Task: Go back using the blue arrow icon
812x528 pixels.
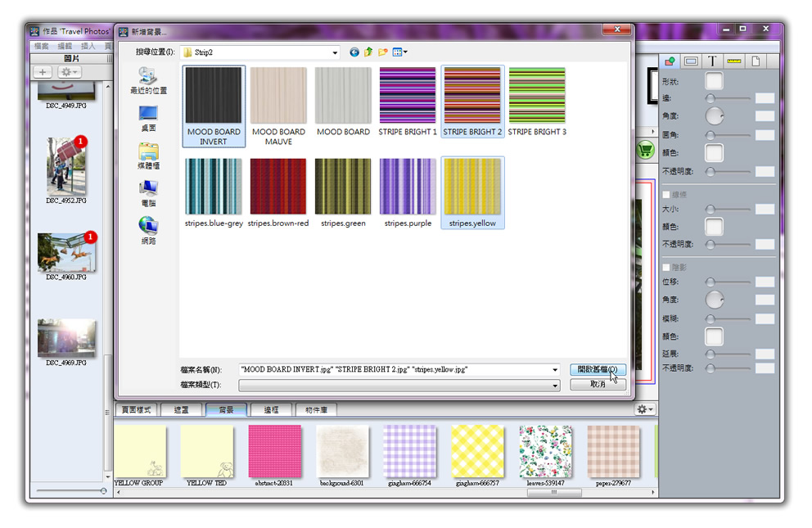Action: 354,52
